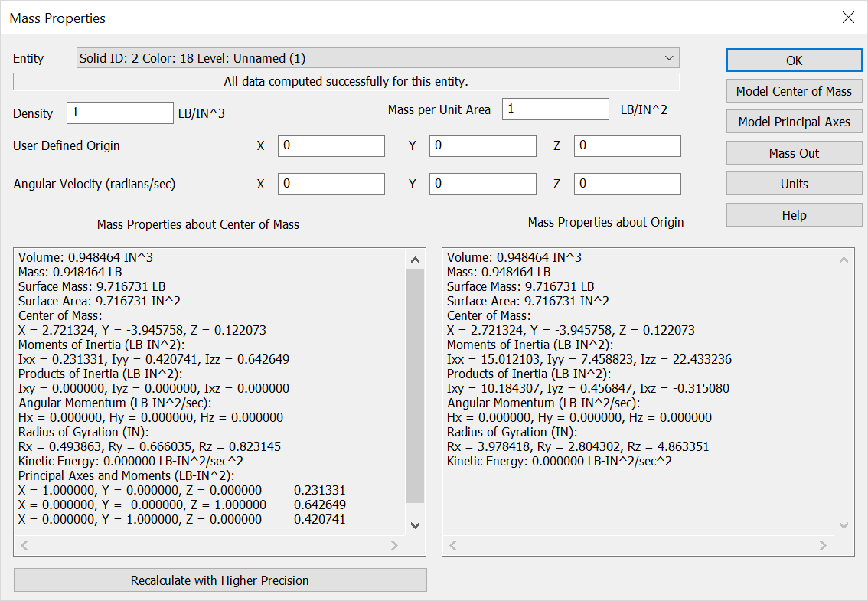The height and width of the screenshot is (601, 868).
Task: Select the Density input field
Action: pyautogui.click(x=119, y=113)
